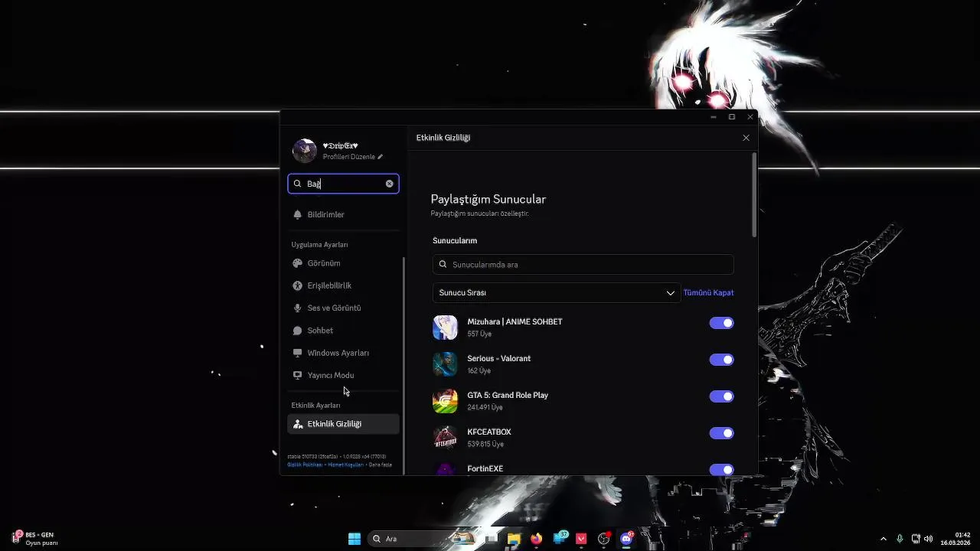
Task: Open the BES - GEN widget on the taskbar
Action: [35, 539]
